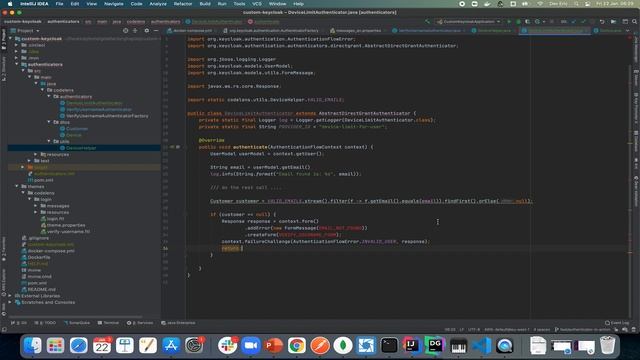Expand the resources folder under main
Viewport: 640px width, 360px height.
[x=36, y=154]
